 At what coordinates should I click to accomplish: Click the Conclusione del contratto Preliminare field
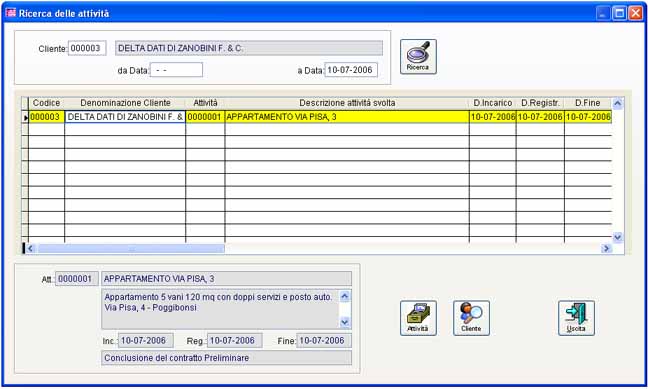tap(226, 358)
